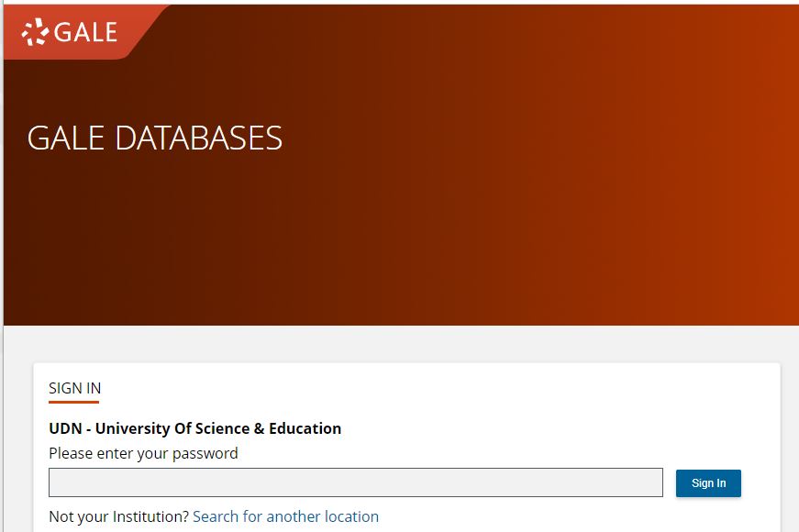Click the word Education in institution name

305,428
